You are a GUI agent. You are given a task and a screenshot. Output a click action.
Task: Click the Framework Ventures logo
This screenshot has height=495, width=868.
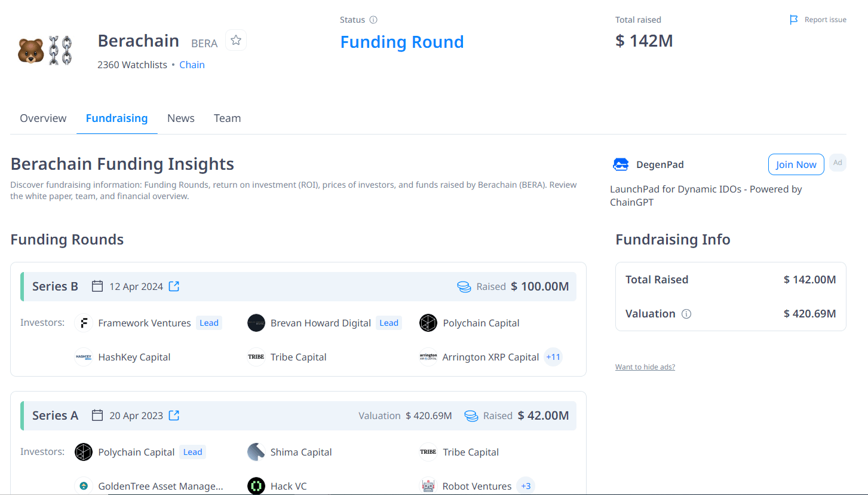click(84, 323)
